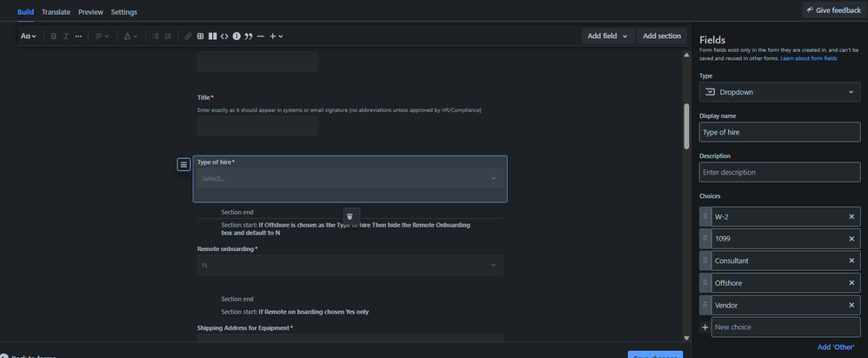The height and width of the screenshot is (358, 868).
Task: Grab the drag handle for 1099
Action: pyautogui.click(x=704, y=238)
